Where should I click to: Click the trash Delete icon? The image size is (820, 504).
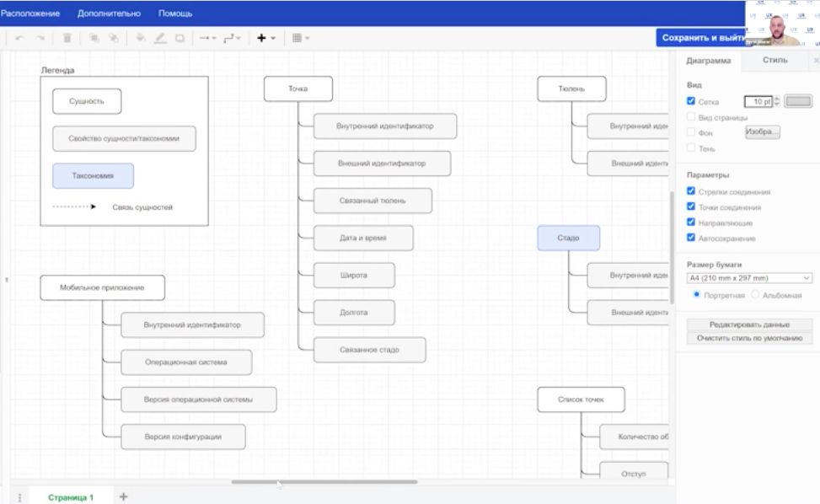point(67,38)
